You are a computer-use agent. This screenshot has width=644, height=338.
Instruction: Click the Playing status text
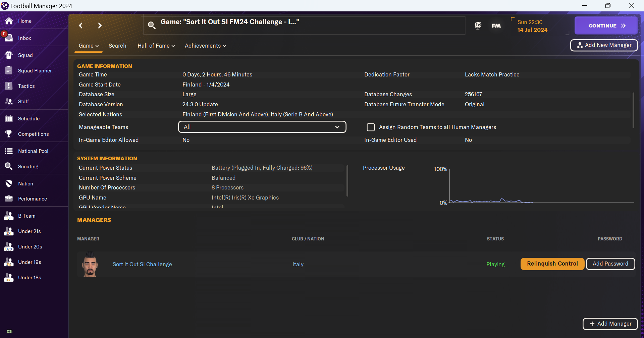(495, 264)
